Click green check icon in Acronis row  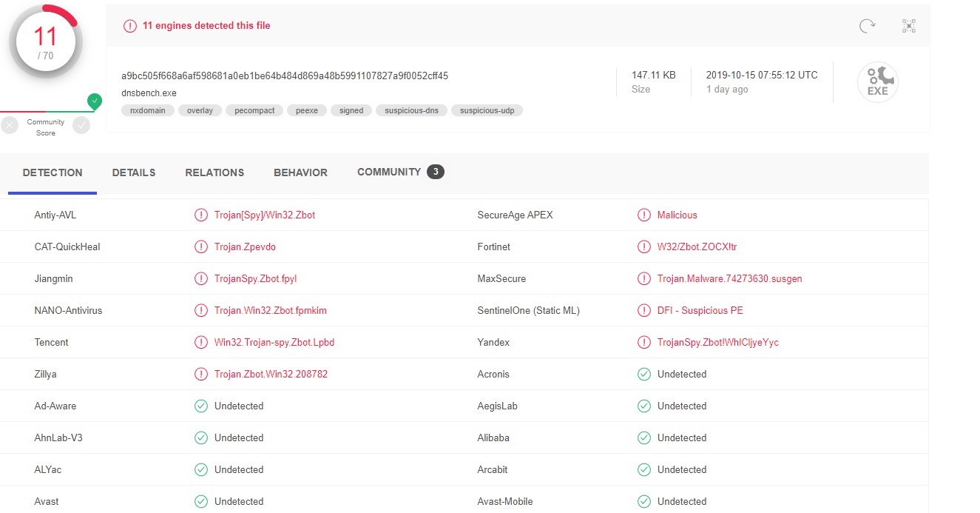(x=644, y=375)
